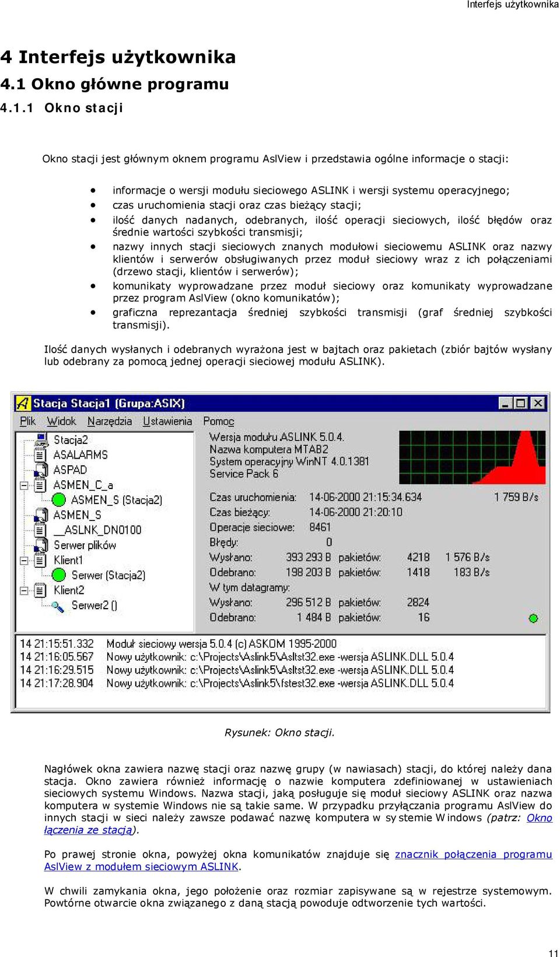Click the 1 576 B/s sent speed value
This screenshot has height=957, width=560.
pyautogui.click(x=468, y=557)
